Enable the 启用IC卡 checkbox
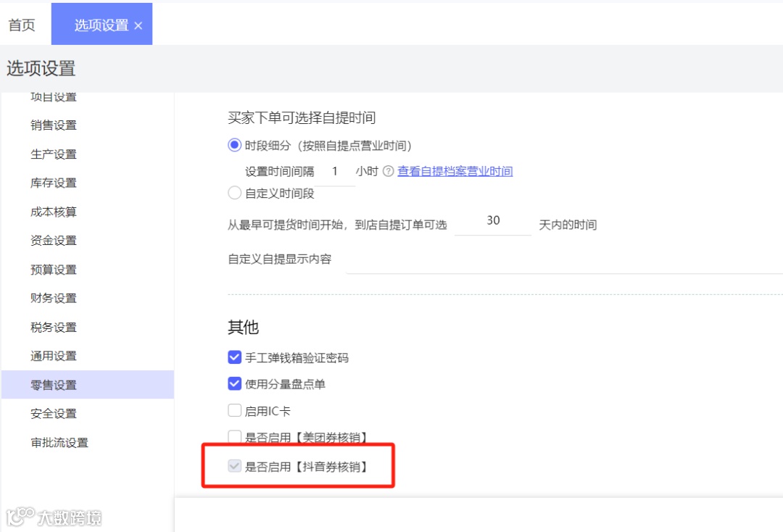 [x=234, y=410]
